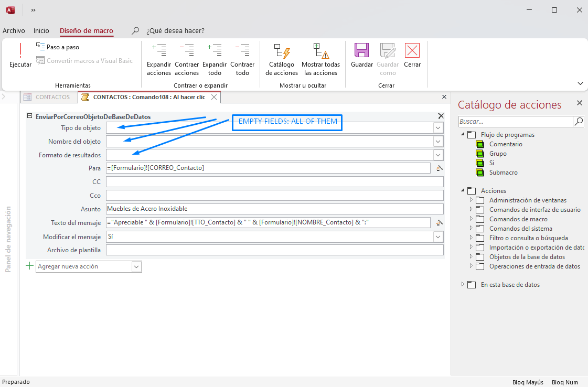Run the macro with Ejecutar

(20, 55)
